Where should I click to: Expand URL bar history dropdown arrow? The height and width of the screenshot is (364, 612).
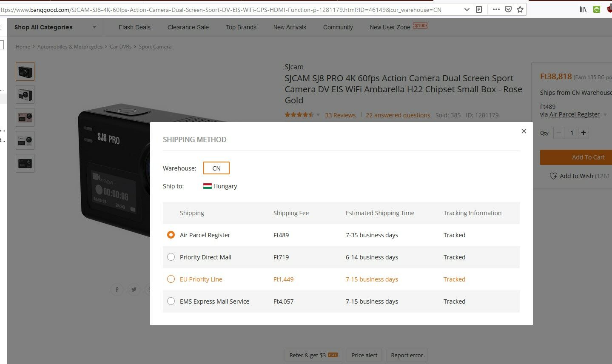pyautogui.click(x=467, y=9)
